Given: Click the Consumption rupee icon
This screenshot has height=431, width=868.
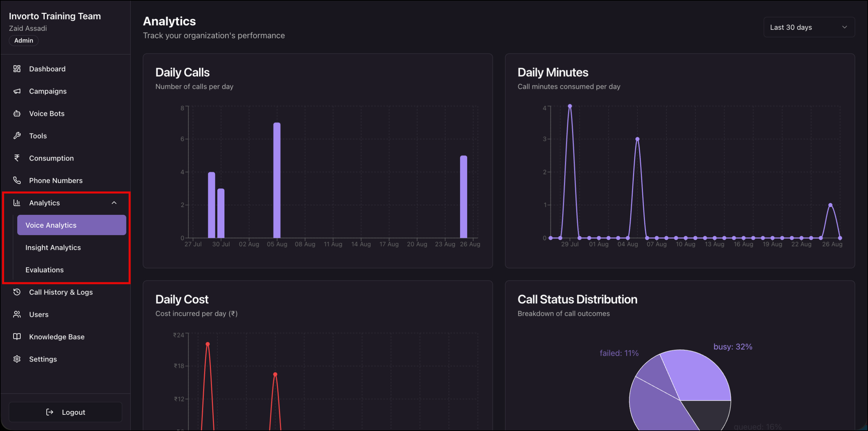Looking at the screenshot, I should pyautogui.click(x=17, y=158).
